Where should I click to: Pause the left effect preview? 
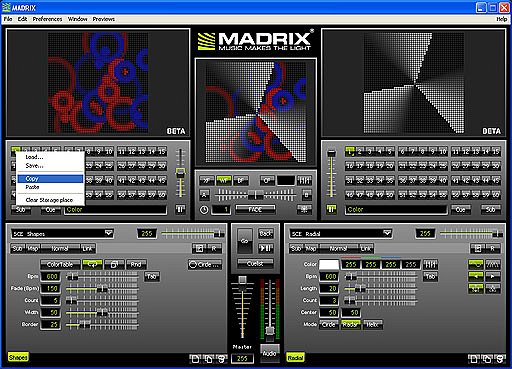(180, 209)
